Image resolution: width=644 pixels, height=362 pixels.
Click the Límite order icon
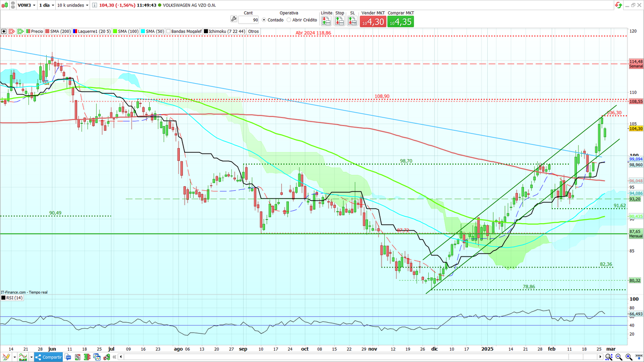[326, 21]
